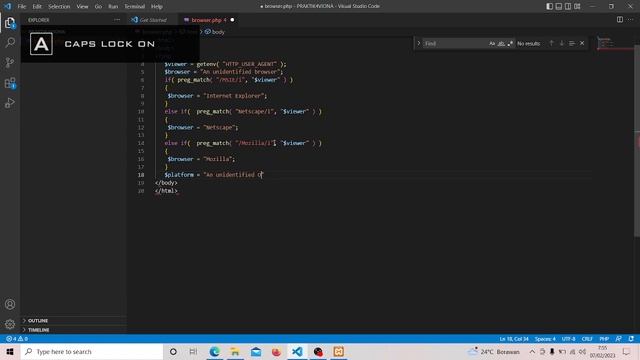The width and height of the screenshot is (640, 360).
Task: Open the Run menu
Action: (x=113, y=7)
